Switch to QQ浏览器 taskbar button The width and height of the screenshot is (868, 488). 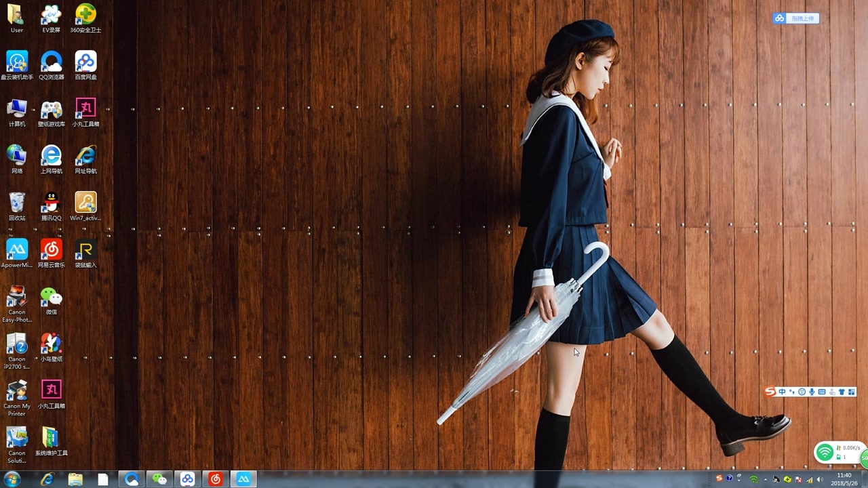132,479
